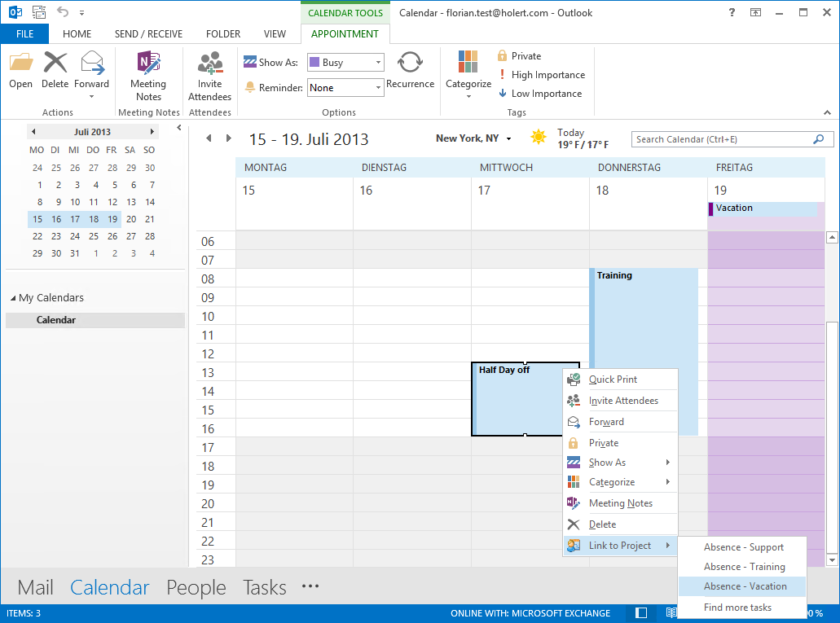Select date 20 in Juli 2013 mini calendar
Screen dimensions: 840x623
point(131,219)
